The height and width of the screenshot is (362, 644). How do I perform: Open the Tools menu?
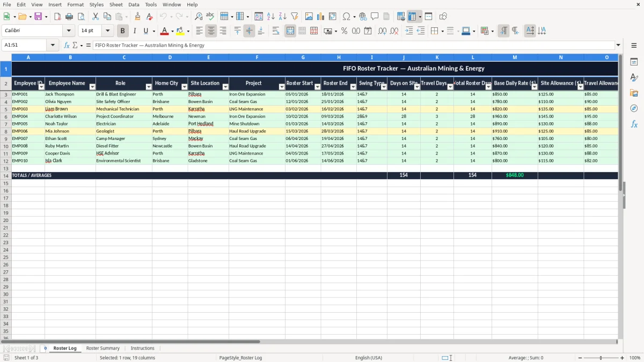pyautogui.click(x=151, y=4)
